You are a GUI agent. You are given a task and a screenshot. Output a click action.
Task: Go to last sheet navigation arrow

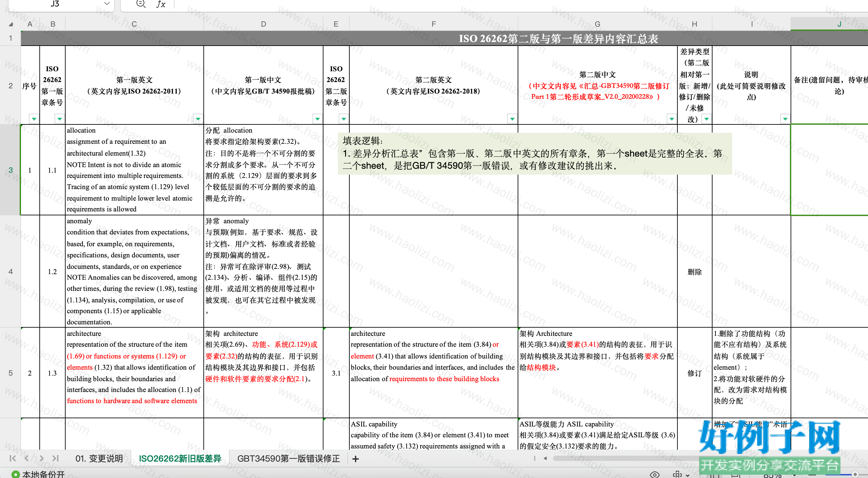[x=55, y=458]
